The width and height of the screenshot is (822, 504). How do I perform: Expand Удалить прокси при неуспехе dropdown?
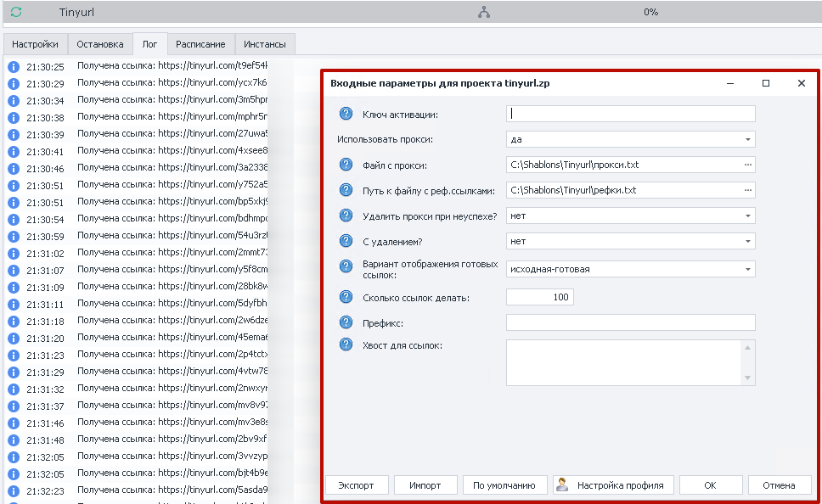click(747, 216)
